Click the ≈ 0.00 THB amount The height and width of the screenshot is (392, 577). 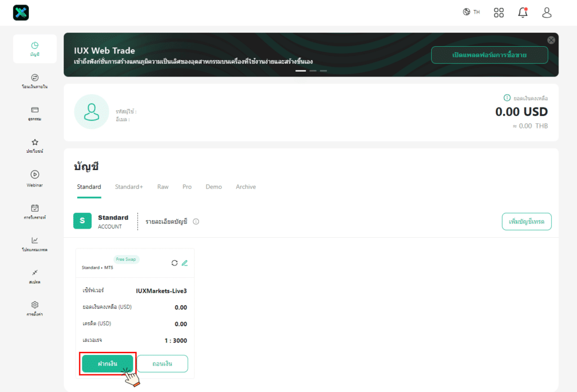pyautogui.click(x=530, y=126)
